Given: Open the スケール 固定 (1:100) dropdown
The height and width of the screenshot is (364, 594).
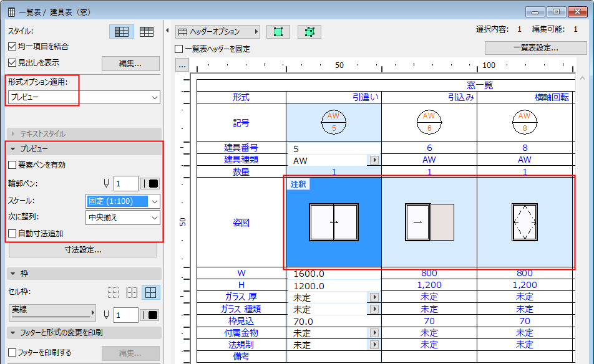Looking at the screenshot, I should coord(123,201).
